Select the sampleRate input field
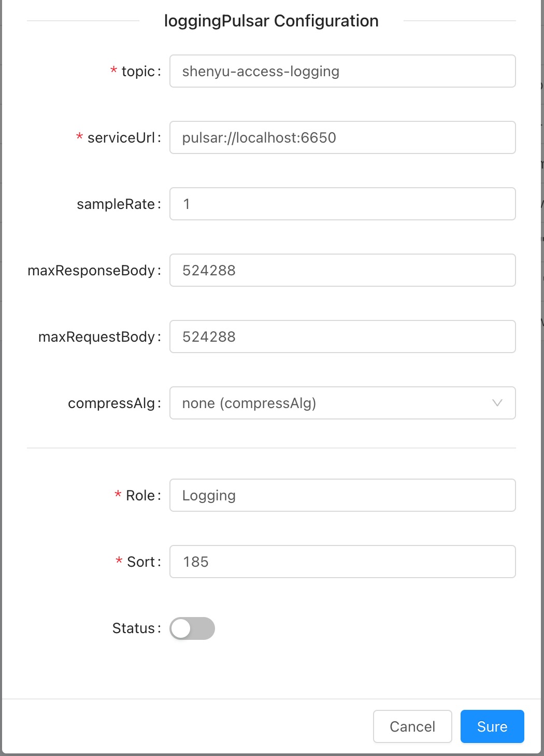Viewport: 544px width, 756px height. 342,204
